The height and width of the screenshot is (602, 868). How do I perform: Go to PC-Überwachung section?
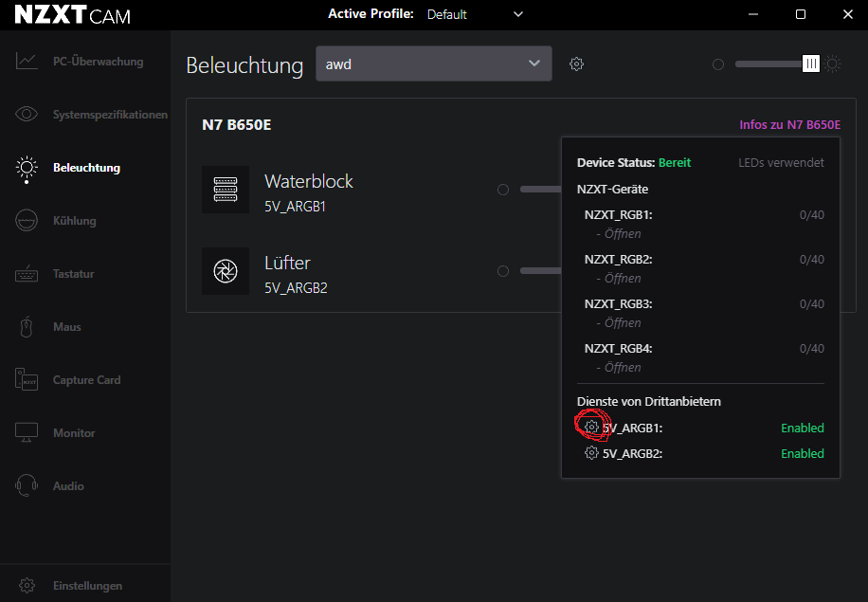point(98,62)
